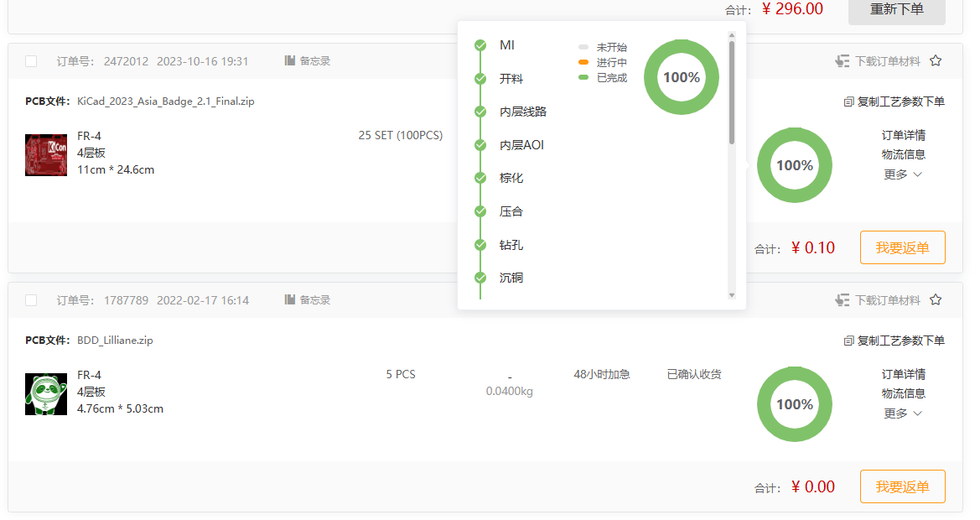
Task: Open memo icon for order 2472012
Action: tap(290, 61)
